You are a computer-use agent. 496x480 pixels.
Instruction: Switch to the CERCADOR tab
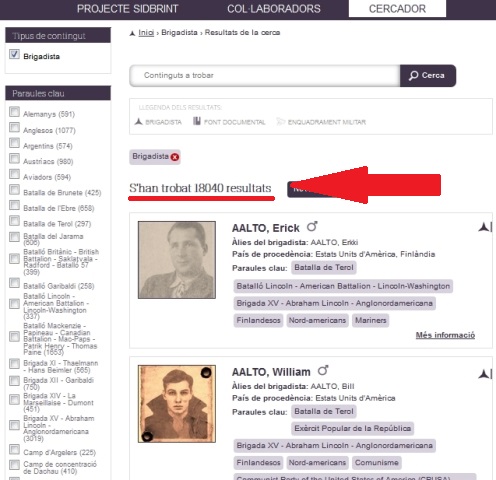coord(397,9)
